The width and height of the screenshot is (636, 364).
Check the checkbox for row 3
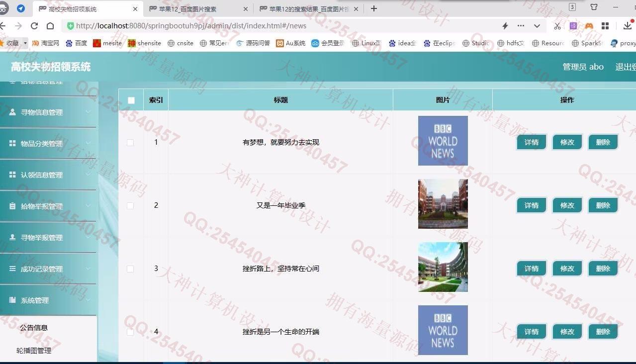pos(130,269)
